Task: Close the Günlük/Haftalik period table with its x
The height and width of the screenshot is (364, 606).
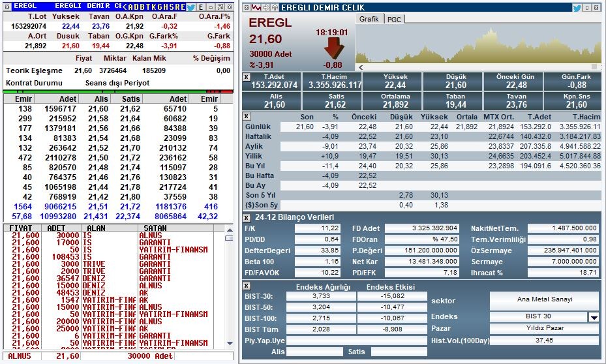Action: point(246,116)
